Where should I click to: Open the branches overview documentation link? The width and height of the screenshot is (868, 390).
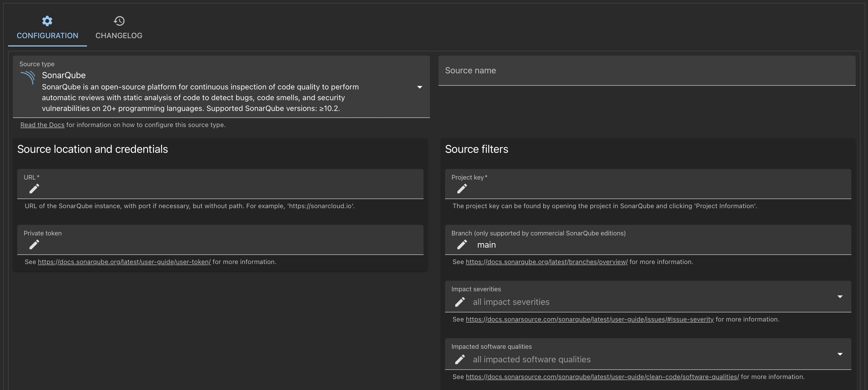546,262
